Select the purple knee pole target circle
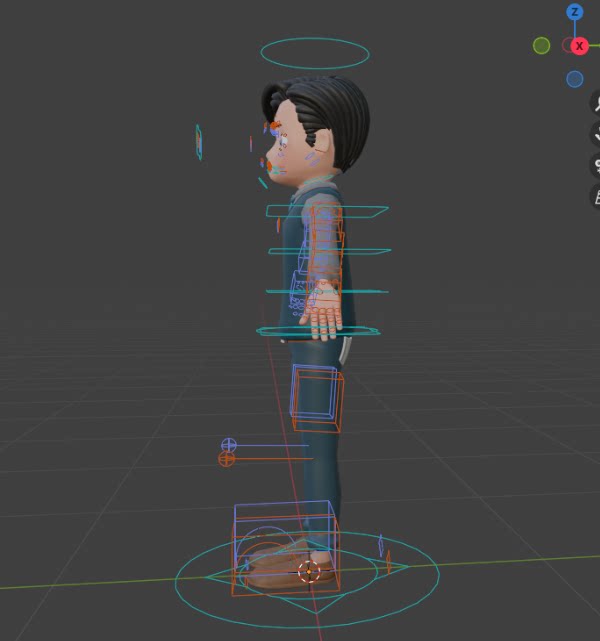This screenshot has width=600, height=641. point(228,445)
